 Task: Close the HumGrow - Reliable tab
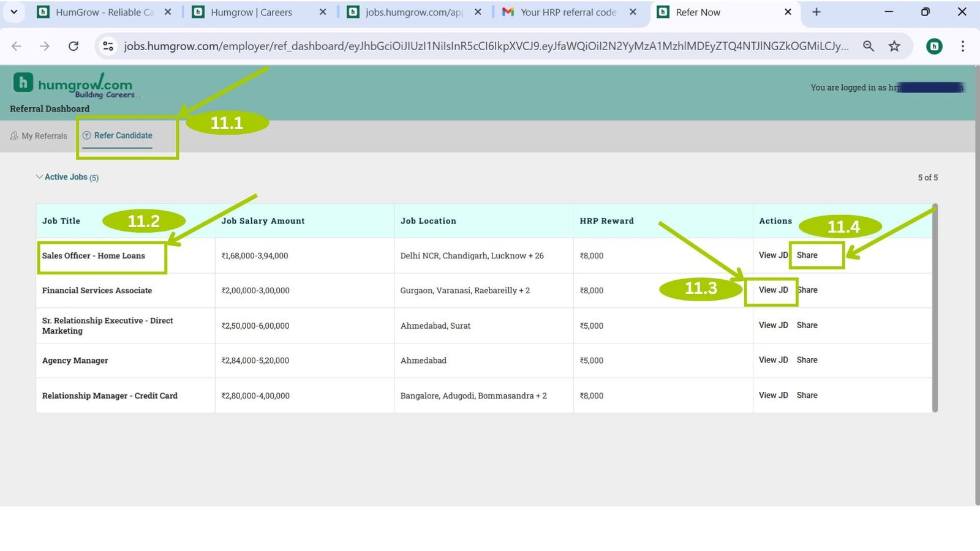168,12
